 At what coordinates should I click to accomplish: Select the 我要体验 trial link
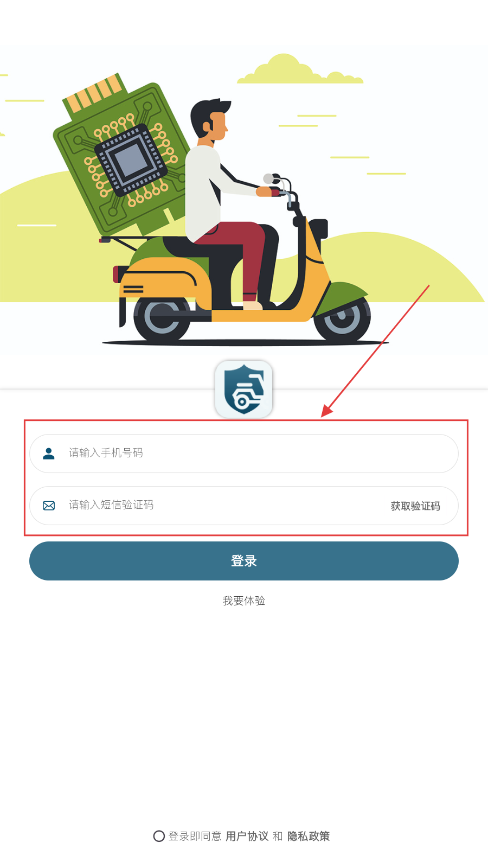pyautogui.click(x=244, y=601)
